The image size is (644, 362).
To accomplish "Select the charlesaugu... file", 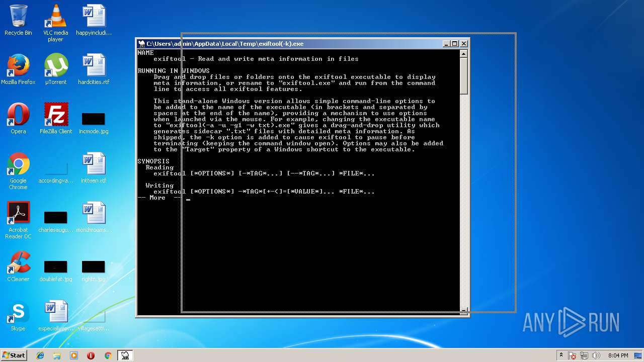I will pos(55,222).
